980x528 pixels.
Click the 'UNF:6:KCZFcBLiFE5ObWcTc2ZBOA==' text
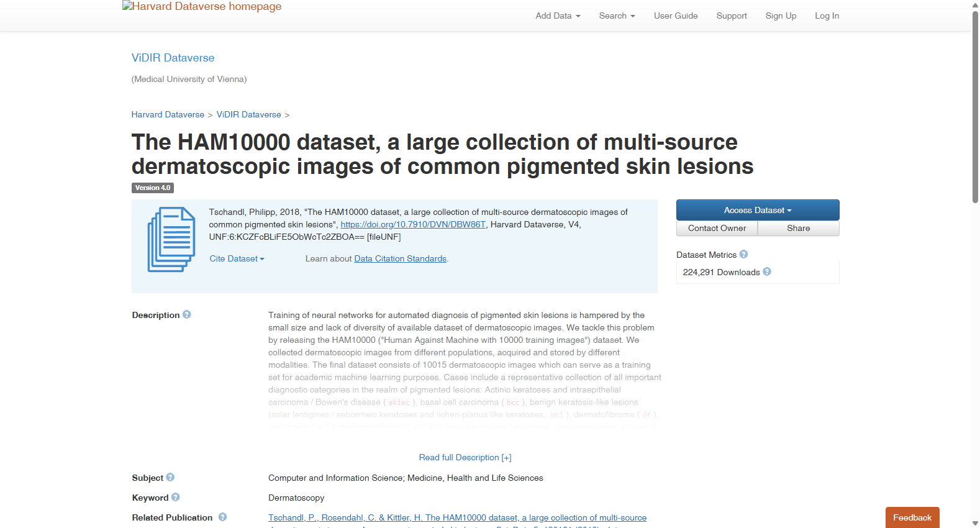point(287,237)
